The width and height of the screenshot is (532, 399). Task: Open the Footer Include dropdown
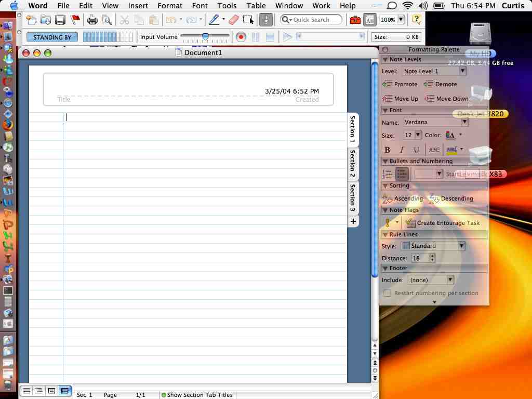[x=430, y=280]
